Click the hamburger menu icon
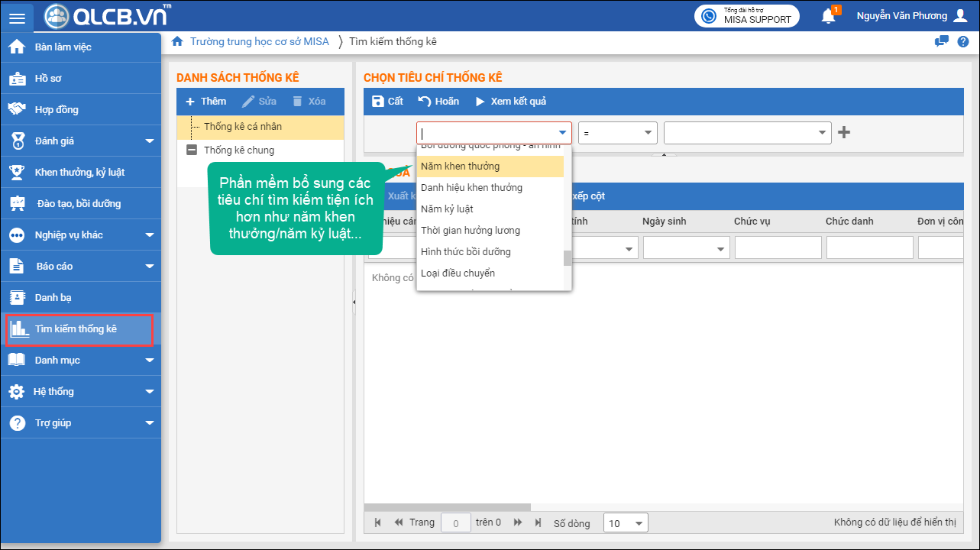The image size is (980, 550). pos(17,17)
